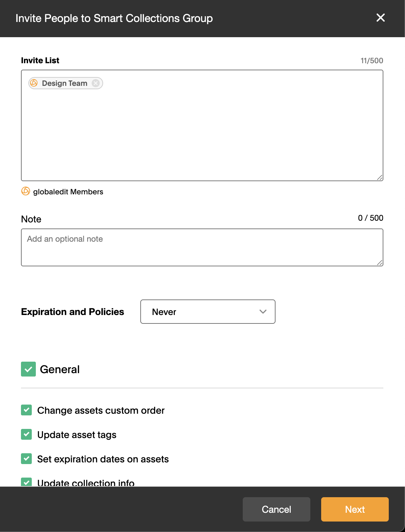Toggle Update asset tags checkbox

point(26,434)
